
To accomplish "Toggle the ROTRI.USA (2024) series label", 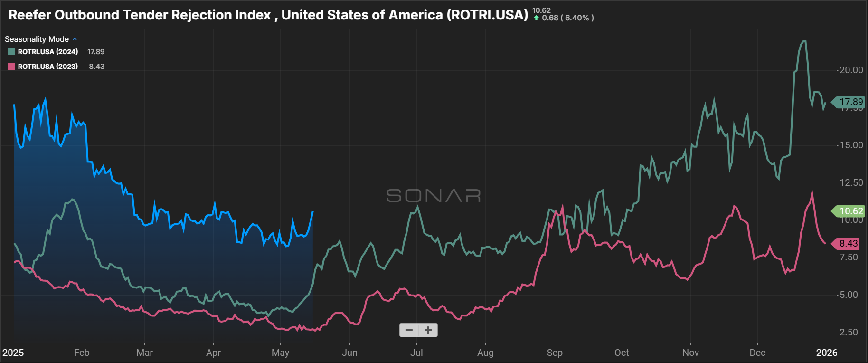I will [48, 52].
